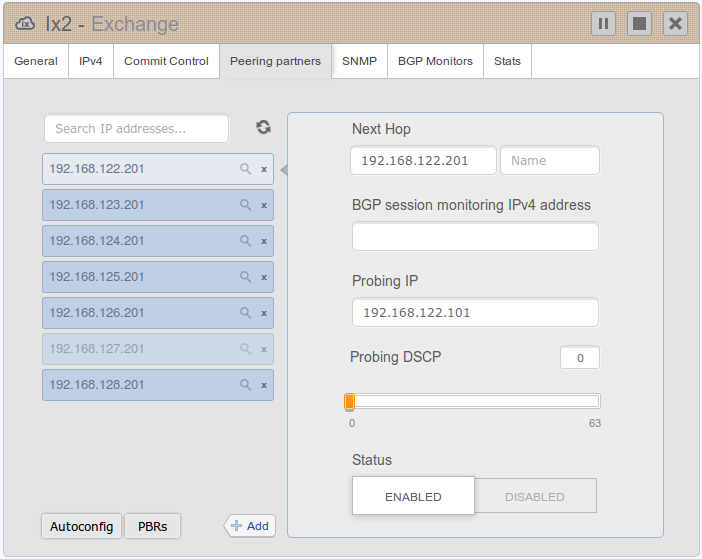Screen dimensions: 702x559
Task: Open the General tab
Action: pos(36,61)
